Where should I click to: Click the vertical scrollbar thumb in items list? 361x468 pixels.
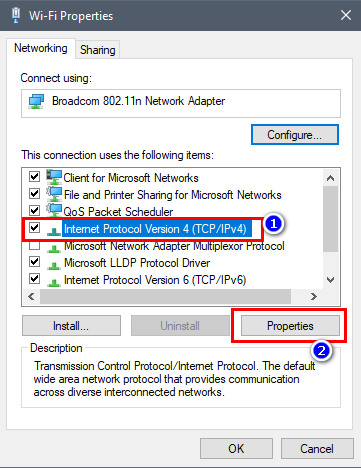[330, 219]
